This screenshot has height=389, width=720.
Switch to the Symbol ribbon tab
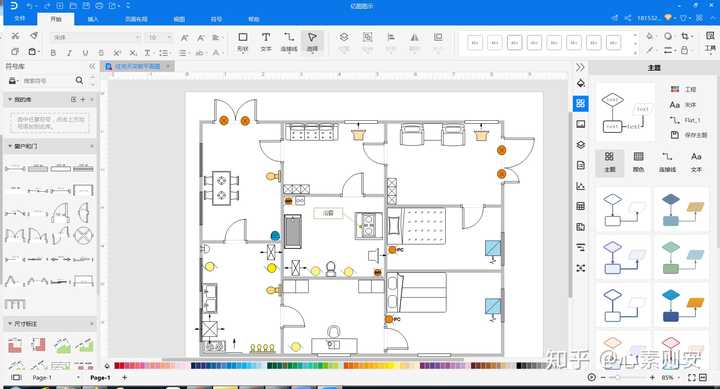(x=216, y=19)
